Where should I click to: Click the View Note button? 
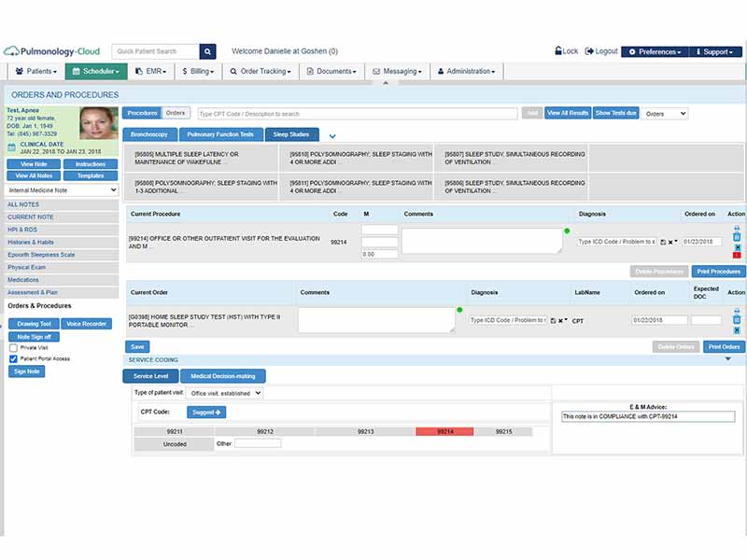pos(34,164)
